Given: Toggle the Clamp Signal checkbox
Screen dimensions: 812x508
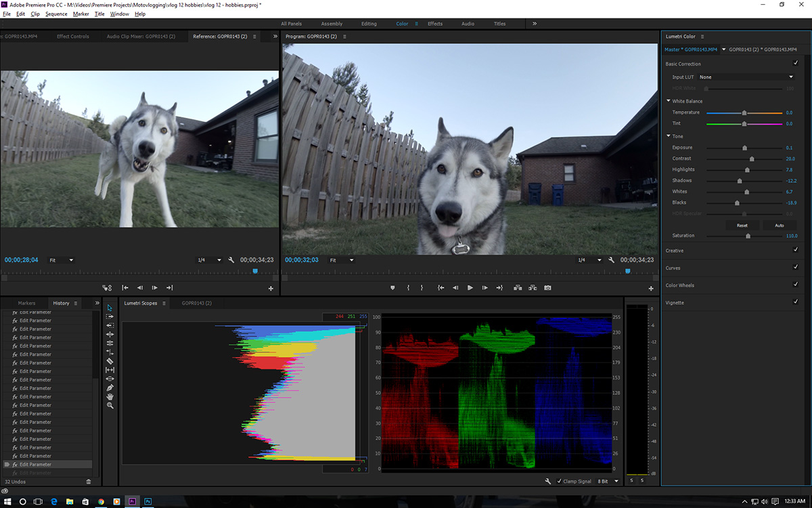Looking at the screenshot, I should coord(559,481).
